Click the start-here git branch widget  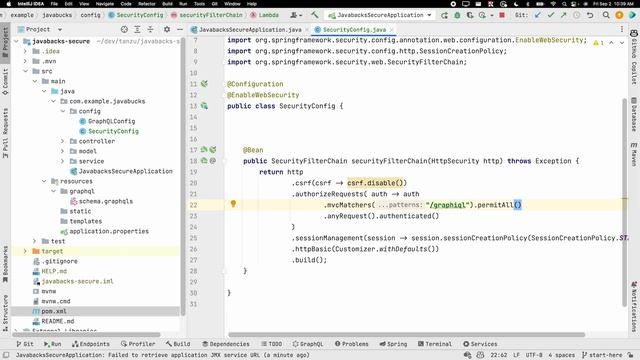pos(602,355)
